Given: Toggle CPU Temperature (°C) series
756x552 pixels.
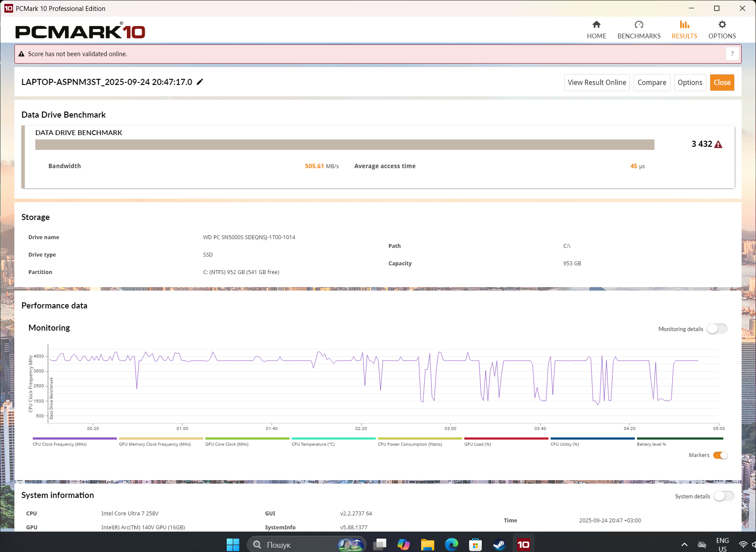Looking at the screenshot, I should [334, 441].
